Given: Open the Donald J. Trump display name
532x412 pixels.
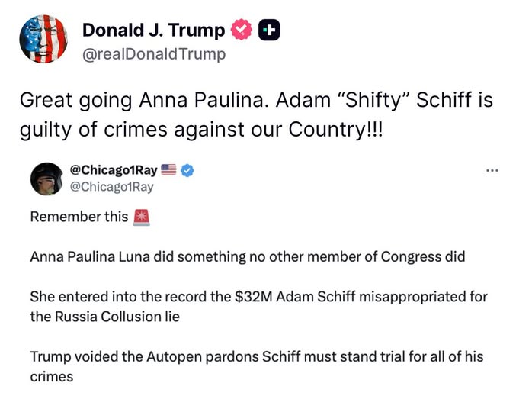Looking at the screenshot, I should click(x=153, y=31).
